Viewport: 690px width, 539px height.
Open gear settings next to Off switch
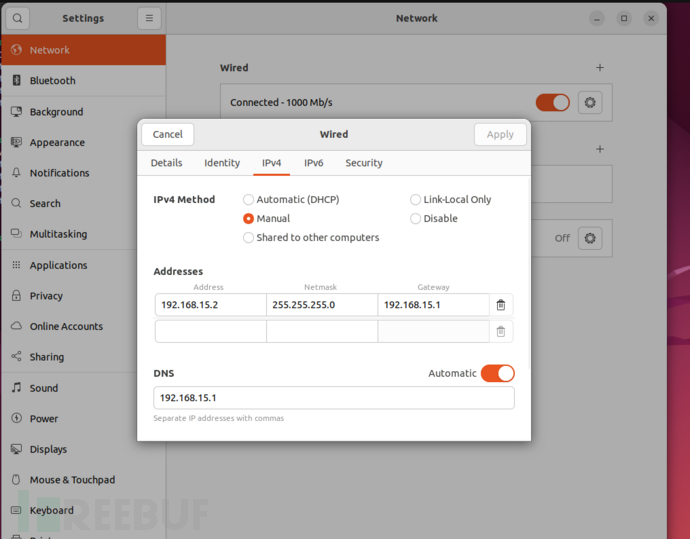590,238
